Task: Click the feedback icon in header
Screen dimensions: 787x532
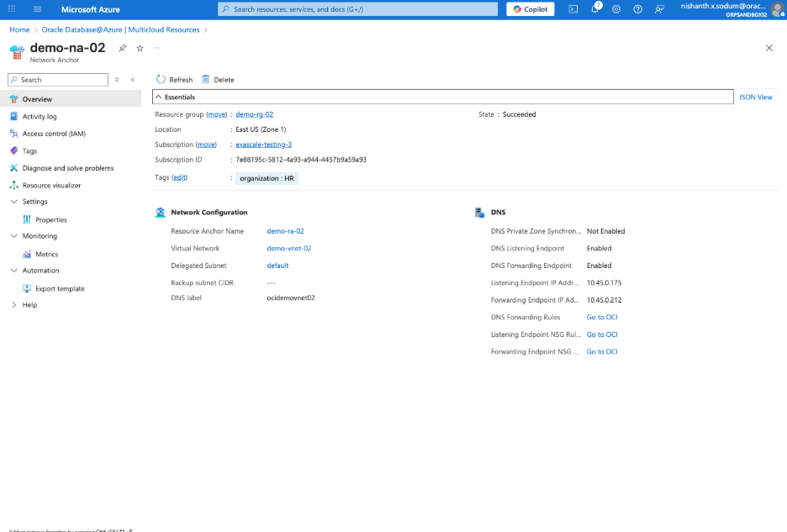Action: [x=659, y=9]
